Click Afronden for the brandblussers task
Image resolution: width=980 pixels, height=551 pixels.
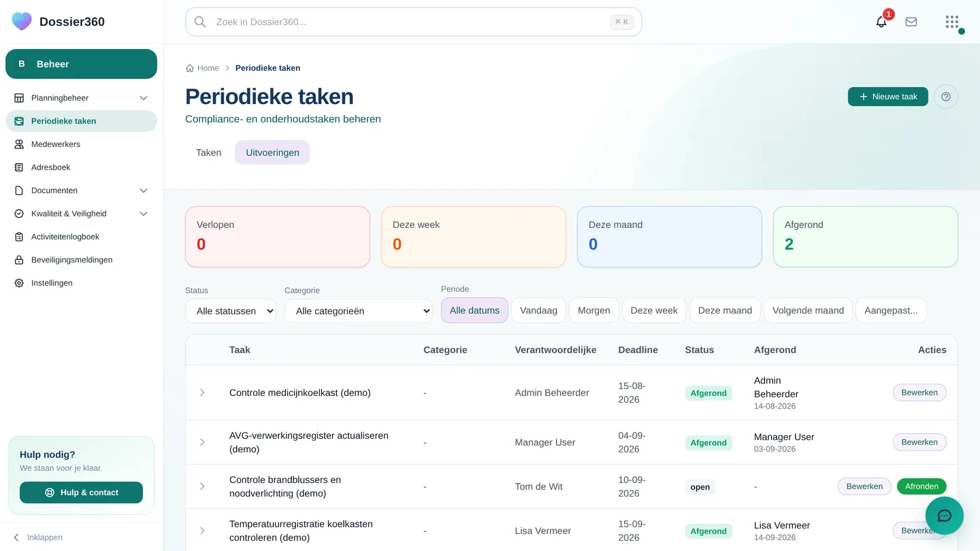click(x=921, y=486)
